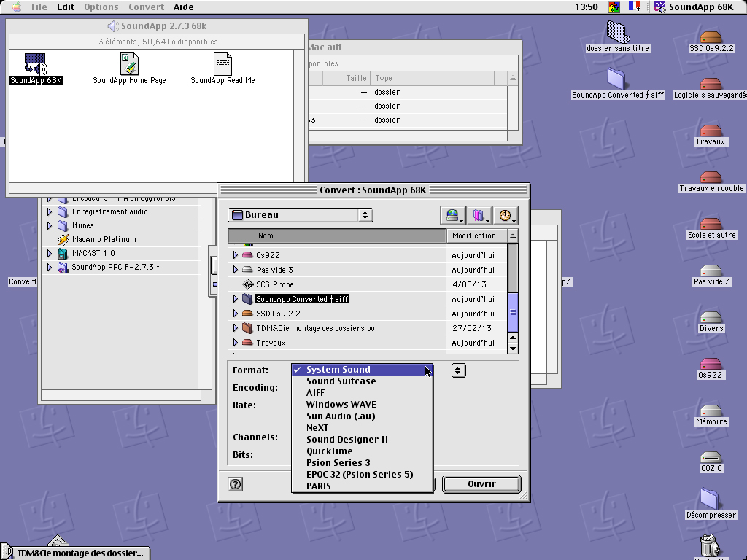Open the Bureau location dropdown
The width and height of the screenshot is (747, 560).
pyautogui.click(x=301, y=215)
